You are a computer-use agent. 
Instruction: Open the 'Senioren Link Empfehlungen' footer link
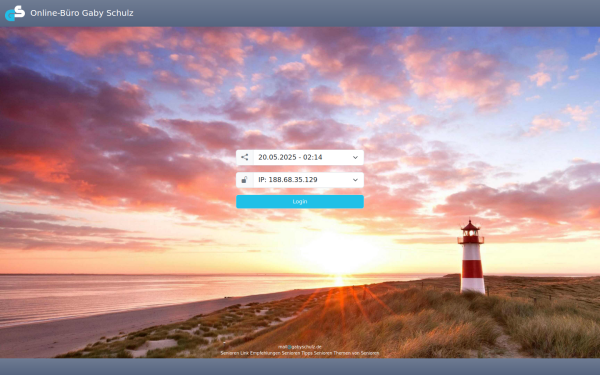pyautogui.click(x=251, y=353)
